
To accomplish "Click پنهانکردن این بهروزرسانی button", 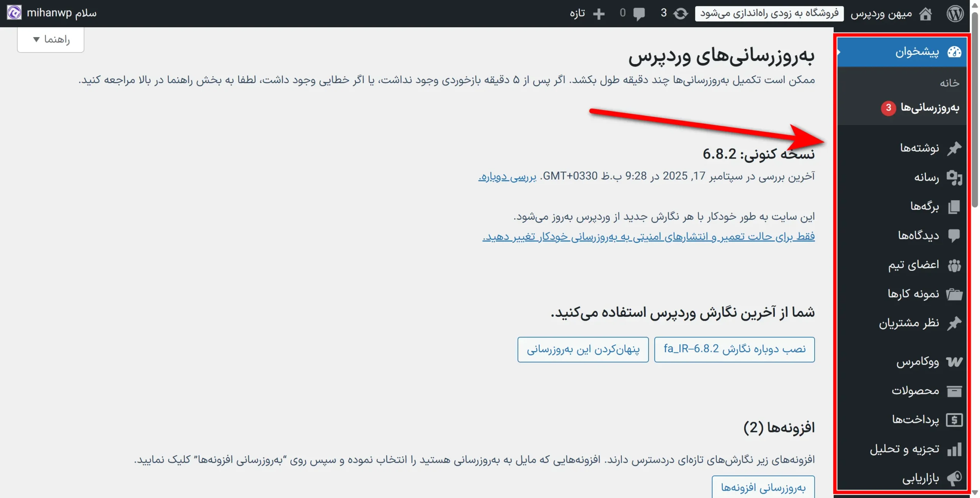I will point(583,349).
